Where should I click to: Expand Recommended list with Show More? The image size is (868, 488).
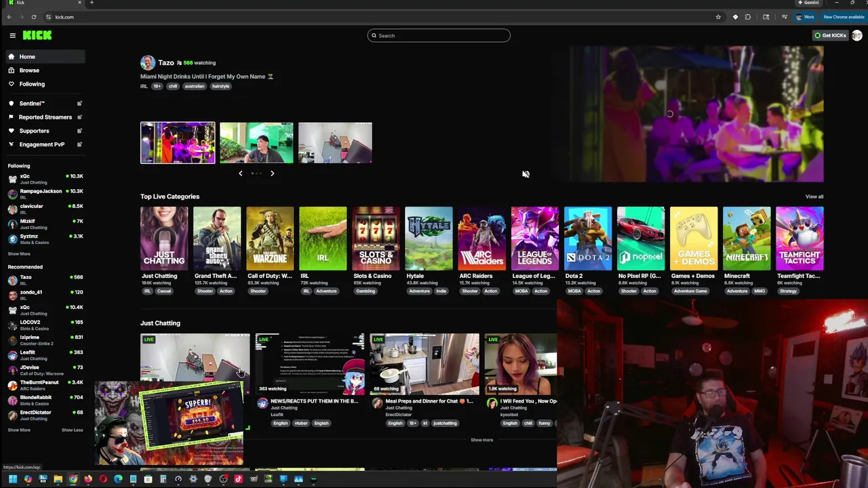coord(19,430)
